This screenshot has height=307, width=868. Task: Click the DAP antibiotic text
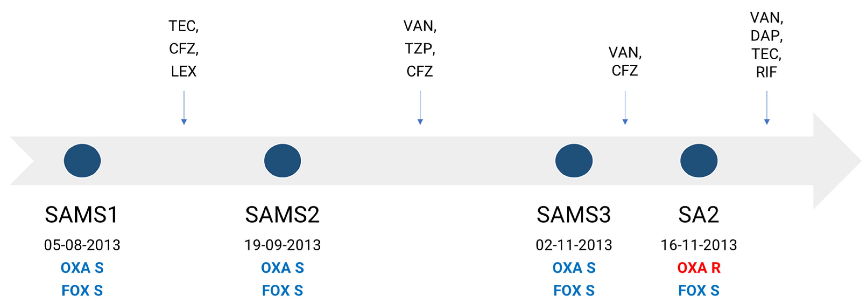coord(766,36)
